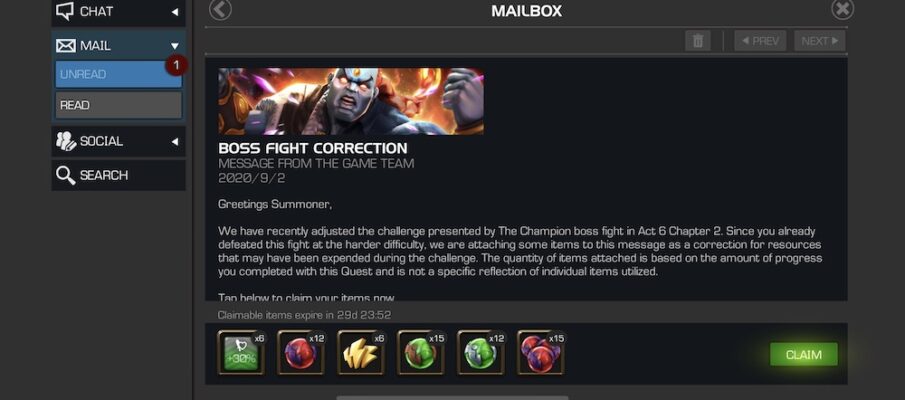Select the red potion item x12
Viewport: 905px width, 400px height.
pyautogui.click(x=301, y=353)
